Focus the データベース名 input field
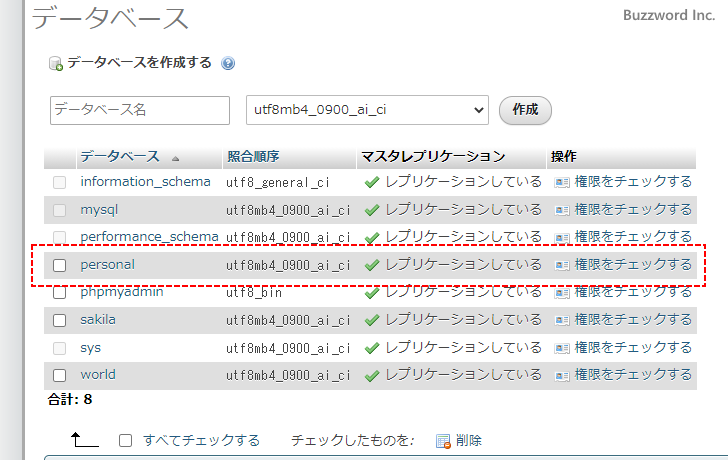The height and width of the screenshot is (460, 728). 140,110
